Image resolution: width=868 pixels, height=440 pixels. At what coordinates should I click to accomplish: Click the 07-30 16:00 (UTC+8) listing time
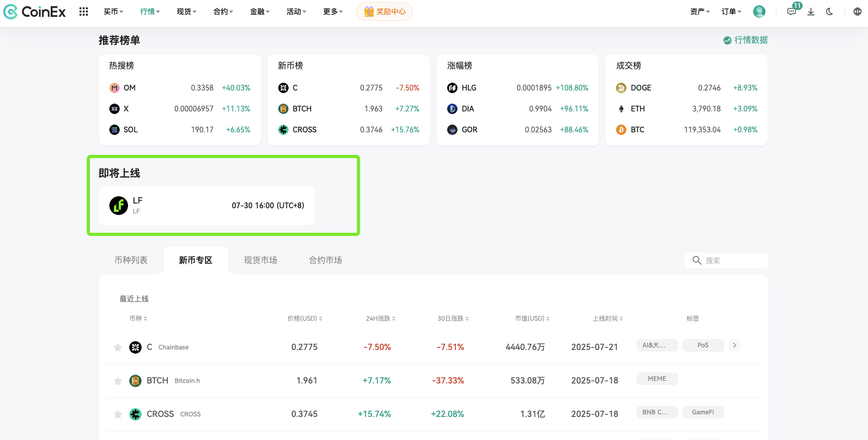pos(268,206)
